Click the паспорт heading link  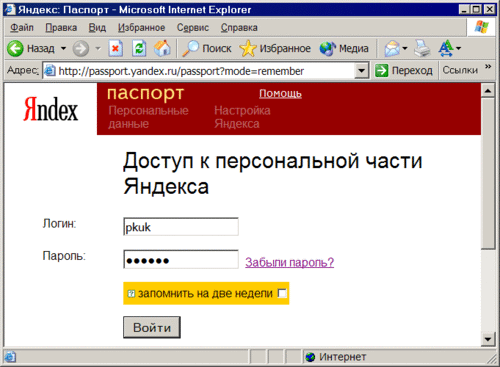[145, 93]
